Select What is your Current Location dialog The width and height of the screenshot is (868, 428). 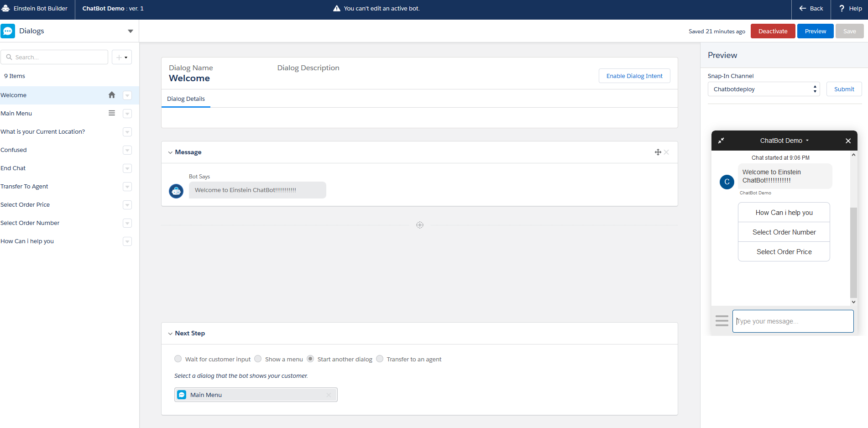(x=69, y=131)
